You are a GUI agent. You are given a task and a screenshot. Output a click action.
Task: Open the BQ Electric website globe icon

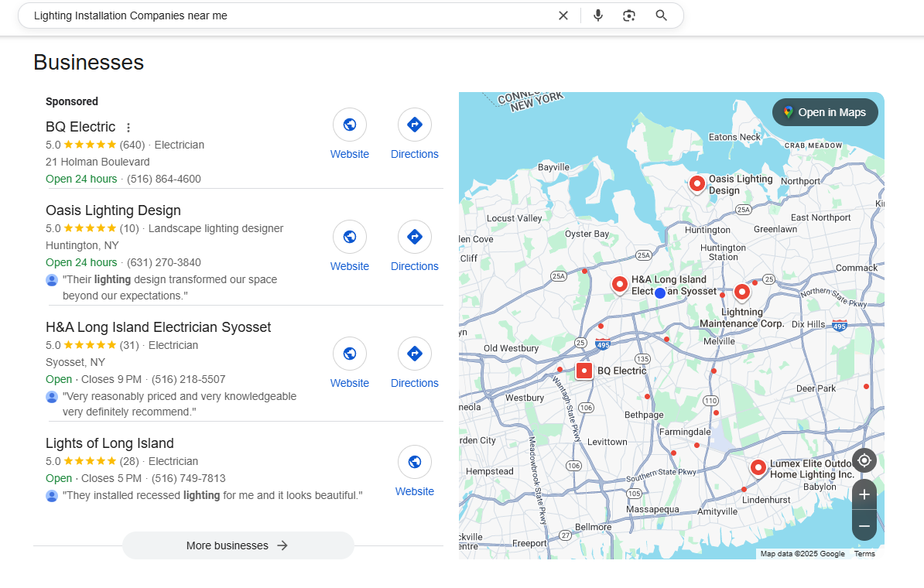[350, 125]
